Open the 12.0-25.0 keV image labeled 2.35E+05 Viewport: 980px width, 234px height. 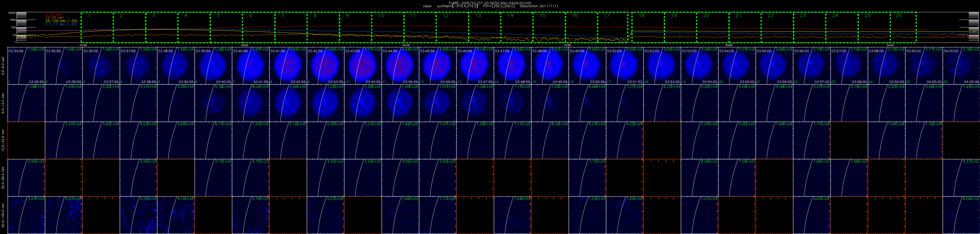325,140
